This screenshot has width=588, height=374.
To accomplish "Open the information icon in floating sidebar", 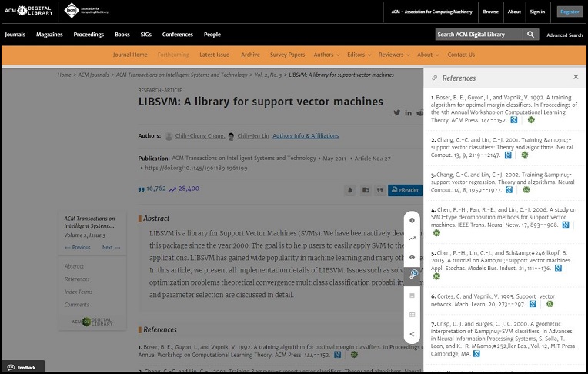I will tap(412, 220).
